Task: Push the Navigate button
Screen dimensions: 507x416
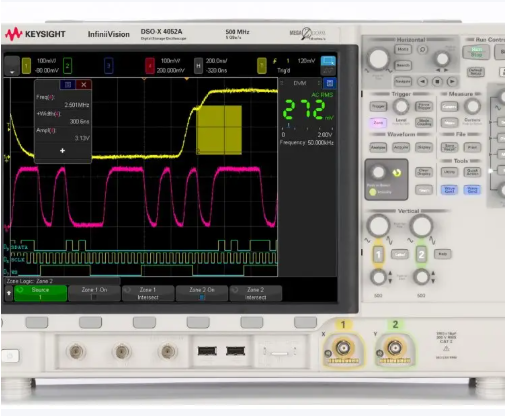Action: [x=403, y=81]
